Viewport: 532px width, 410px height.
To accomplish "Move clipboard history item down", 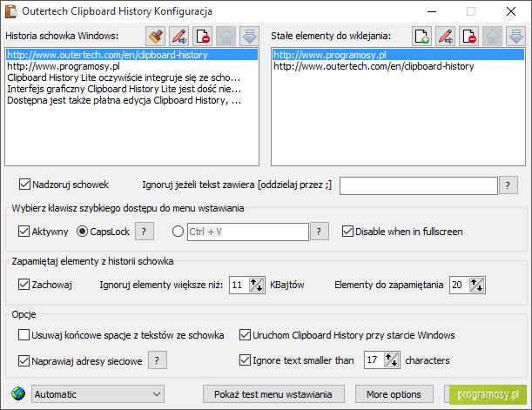I will [x=249, y=36].
